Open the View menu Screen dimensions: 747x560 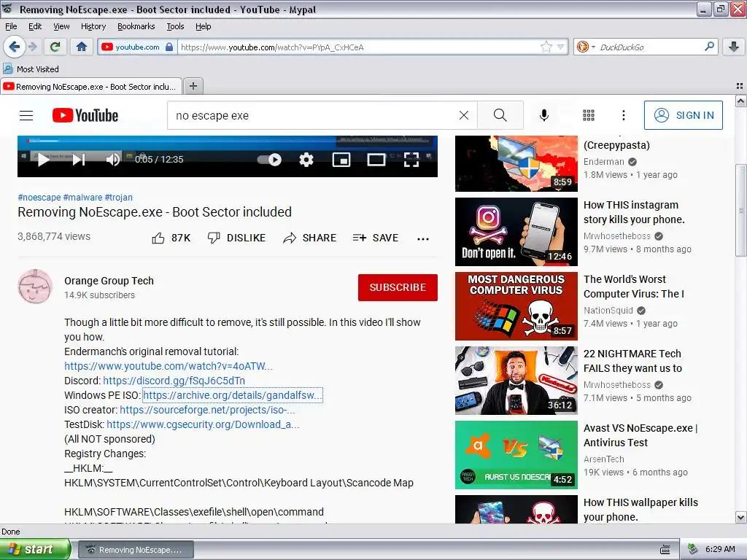click(61, 26)
